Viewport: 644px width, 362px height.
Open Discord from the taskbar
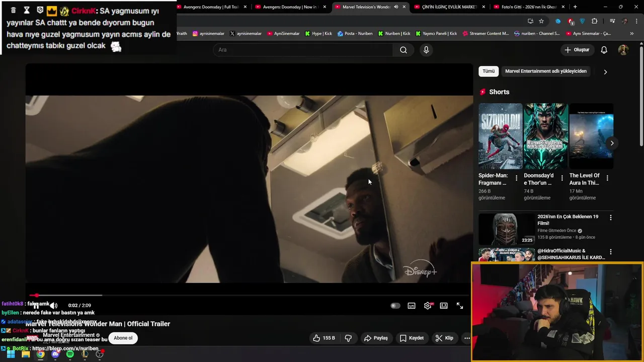55,354
